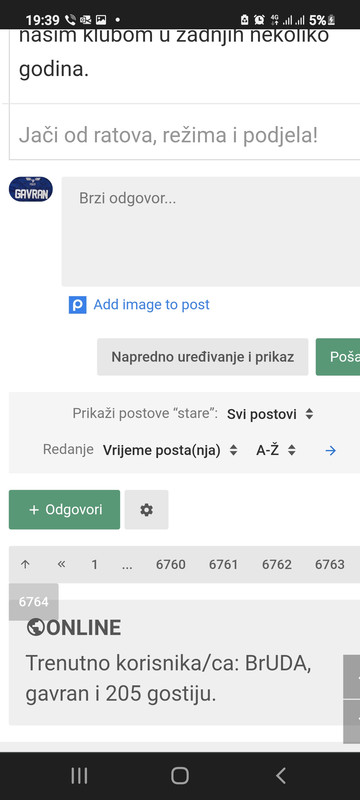Open Vrijeme posta(nja) sort dropdown
The image size is (360, 800).
click(x=170, y=451)
